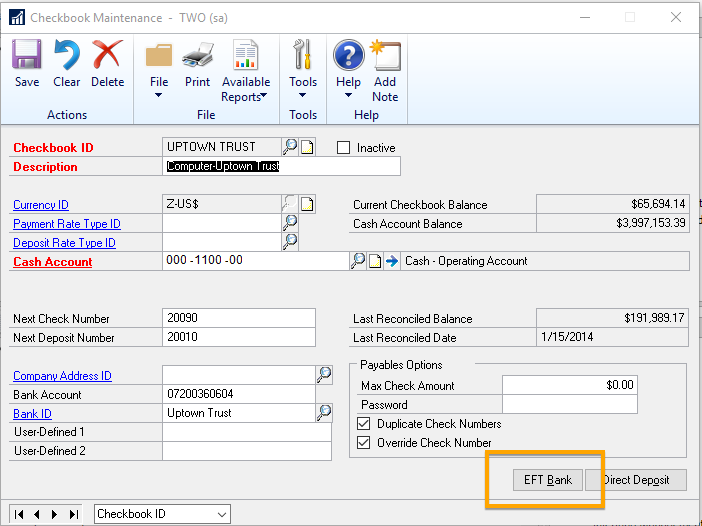Screen dimensions: 702x526
Task: Click the Password field
Action: click(x=569, y=404)
